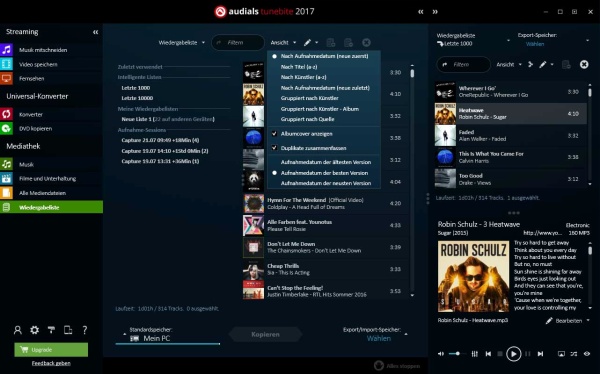Open the Video speichern section
This screenshot has width=600, height=374.
pos(38,64)
